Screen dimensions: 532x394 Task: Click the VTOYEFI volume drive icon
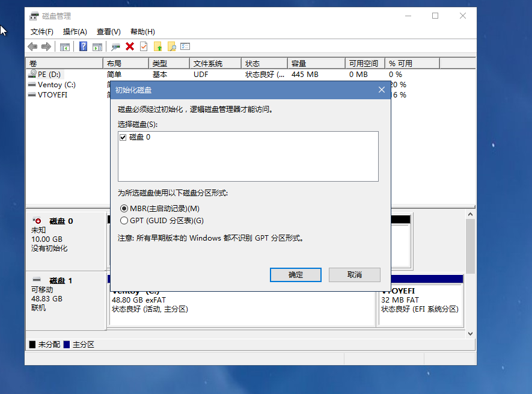pos(32,95)
